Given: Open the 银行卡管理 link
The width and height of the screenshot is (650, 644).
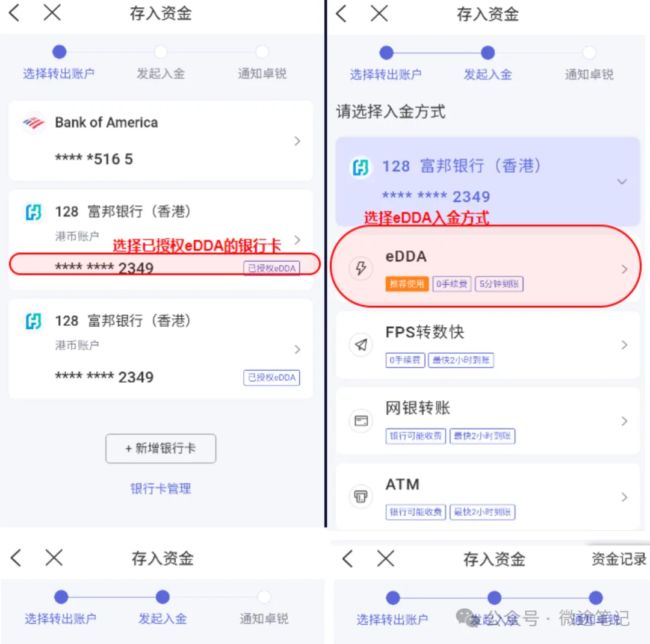Looking at the screenshot, I should 161,489.
